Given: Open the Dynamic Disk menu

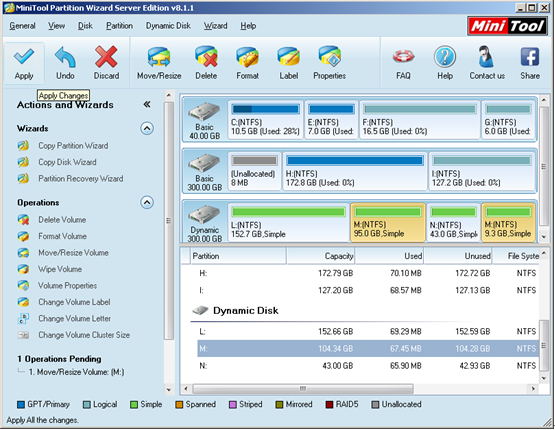Looking at the screenshot, I should (168, 26).
